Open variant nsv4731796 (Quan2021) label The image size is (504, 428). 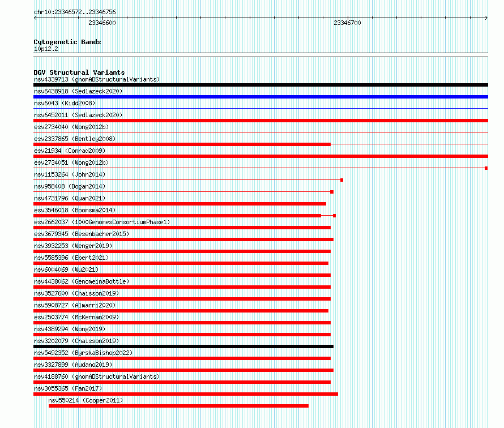pyautogui.click(x=70, y=198)
